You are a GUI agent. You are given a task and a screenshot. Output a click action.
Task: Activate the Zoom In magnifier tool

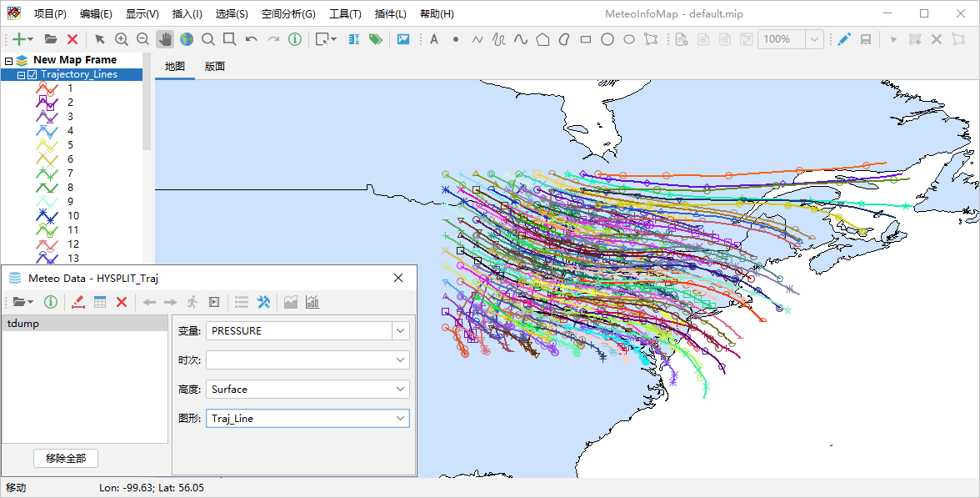[x=122, y=39]
